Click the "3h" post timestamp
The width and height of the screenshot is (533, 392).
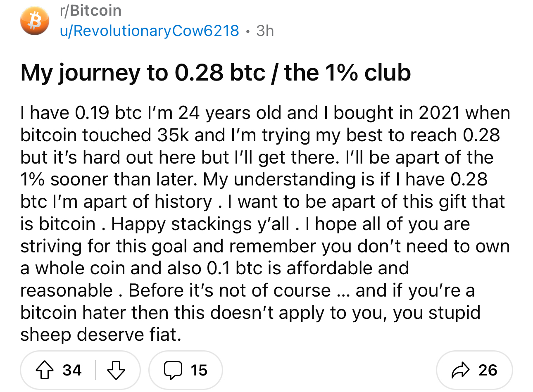coord(265,31)
